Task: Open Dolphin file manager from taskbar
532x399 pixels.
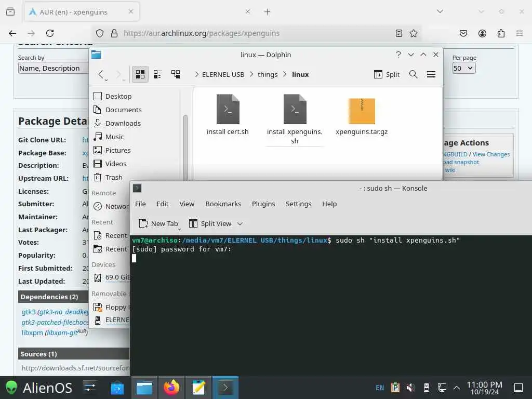Action: (x=144, y=388)
